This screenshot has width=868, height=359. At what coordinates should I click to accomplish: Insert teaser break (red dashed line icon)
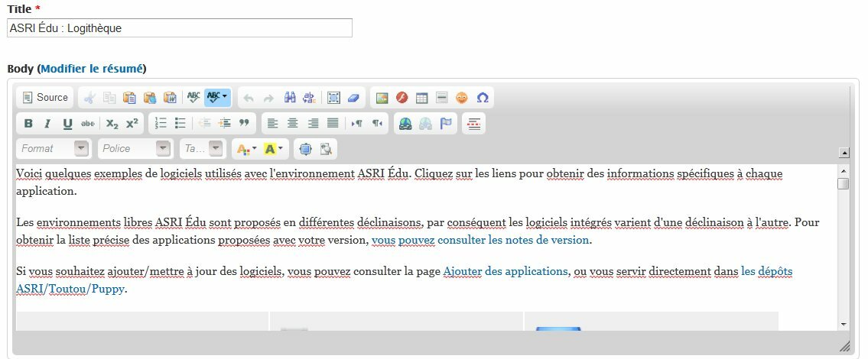[x=473, y=123]
